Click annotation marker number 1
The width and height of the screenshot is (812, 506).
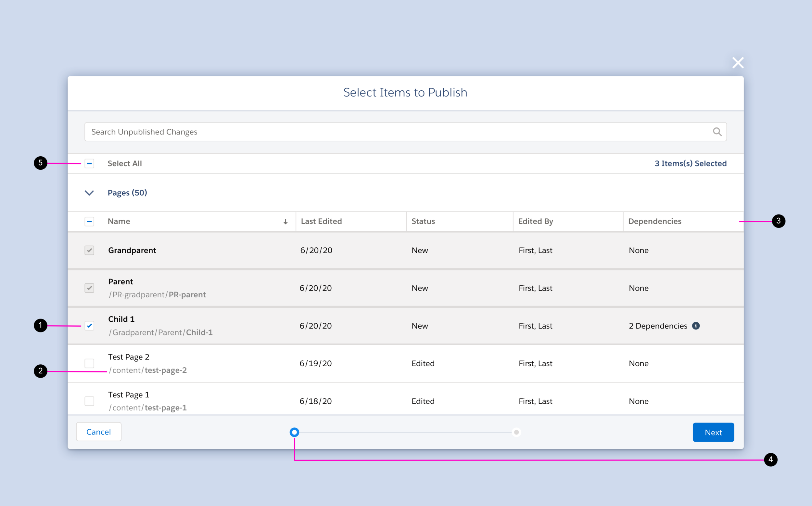(x=41, y=325)
